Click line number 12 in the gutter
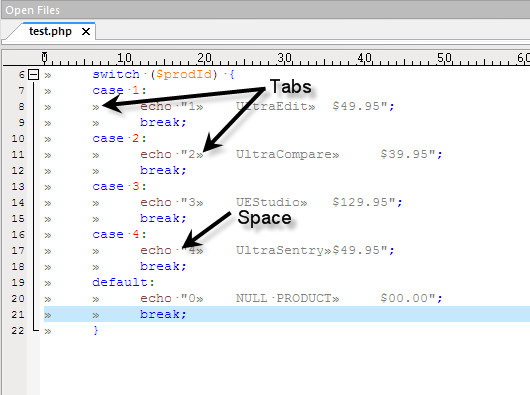Screen dimensions: 530x395 (x=18, y=170)
